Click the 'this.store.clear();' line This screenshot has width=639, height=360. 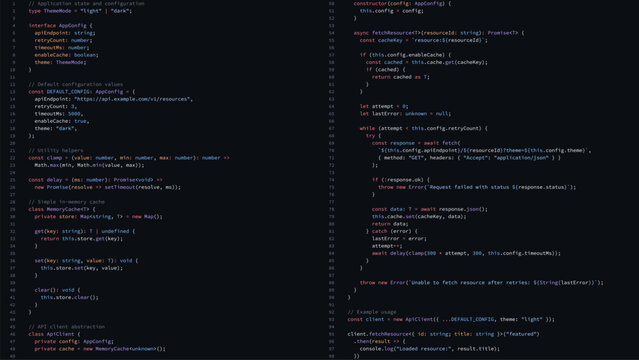click(70, 297)
